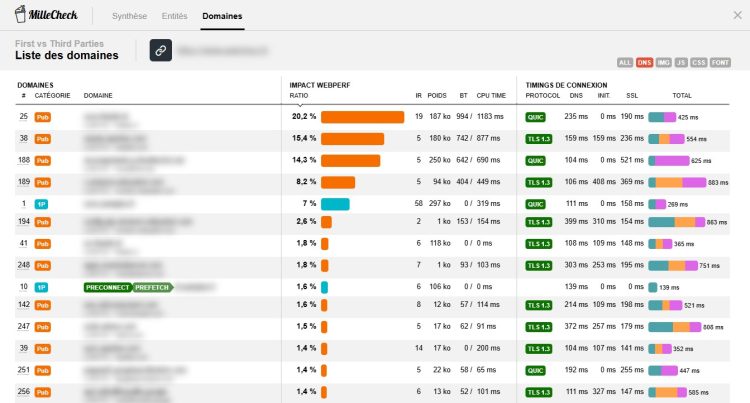Click the orange 20,2 % ratio bar
Image resolution: width=750 pixels, height=403 pixels.
pyautogui.click(x=363, y=117)
